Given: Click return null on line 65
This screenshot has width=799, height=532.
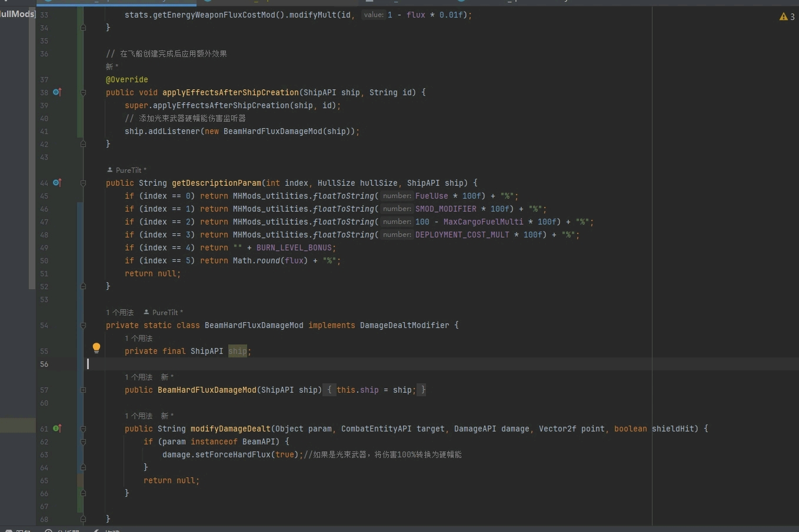Looking at the screenshot, I should click(169, 480).
